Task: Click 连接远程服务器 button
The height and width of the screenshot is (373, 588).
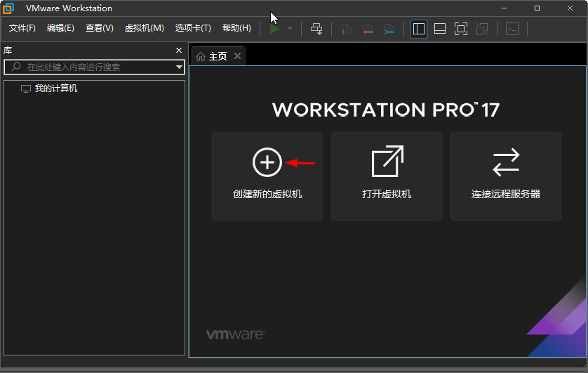Action: pyautogui.click(x=506, y=176)
